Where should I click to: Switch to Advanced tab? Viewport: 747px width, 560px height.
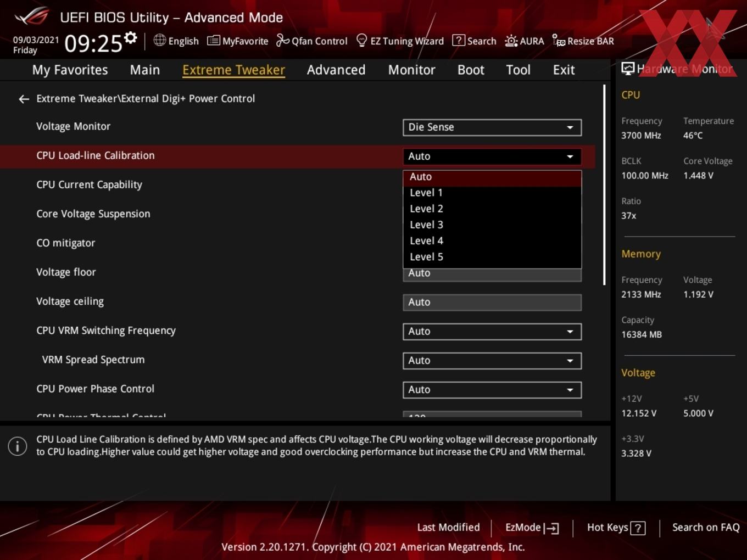(x=336, y=70)
